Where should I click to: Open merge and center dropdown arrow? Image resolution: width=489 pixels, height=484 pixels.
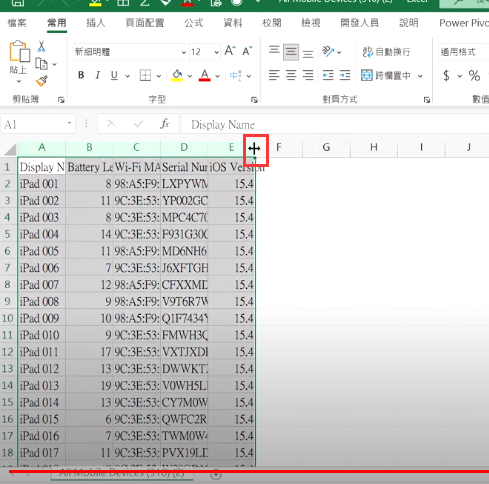point(420,76)
